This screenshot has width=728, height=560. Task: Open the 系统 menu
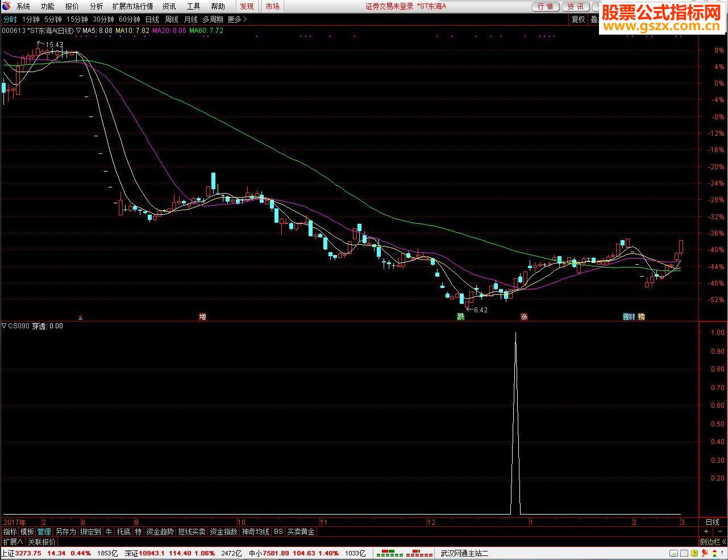23,6
